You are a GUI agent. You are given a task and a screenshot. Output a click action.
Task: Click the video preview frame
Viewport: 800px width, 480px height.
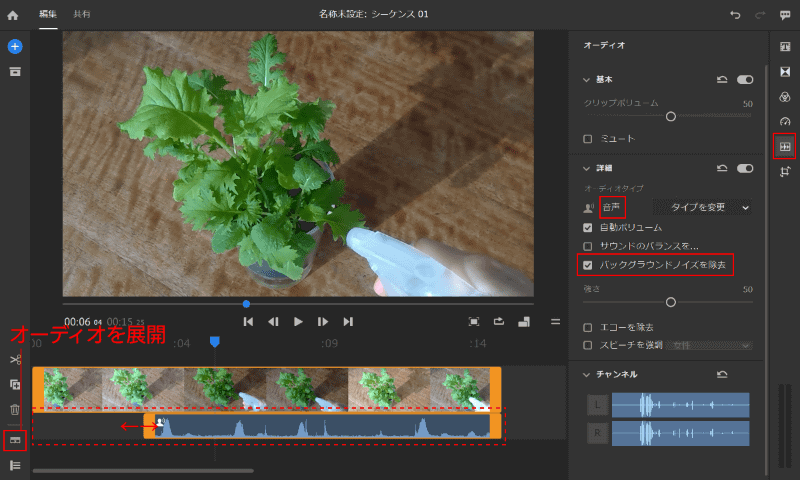(298, 164)
